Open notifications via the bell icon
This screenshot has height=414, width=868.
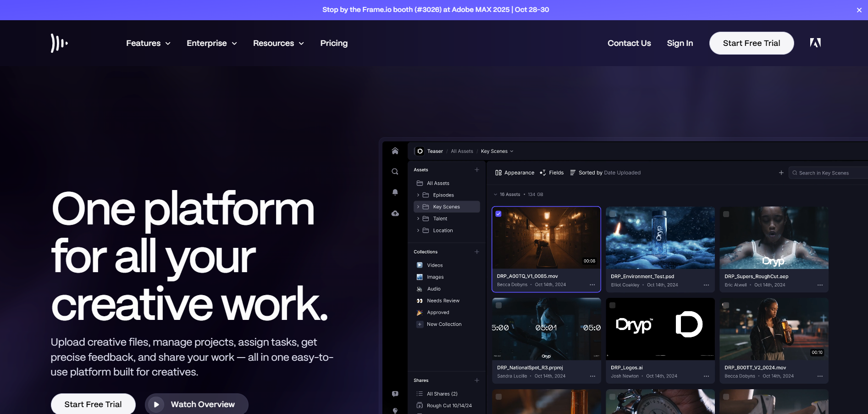395,192
